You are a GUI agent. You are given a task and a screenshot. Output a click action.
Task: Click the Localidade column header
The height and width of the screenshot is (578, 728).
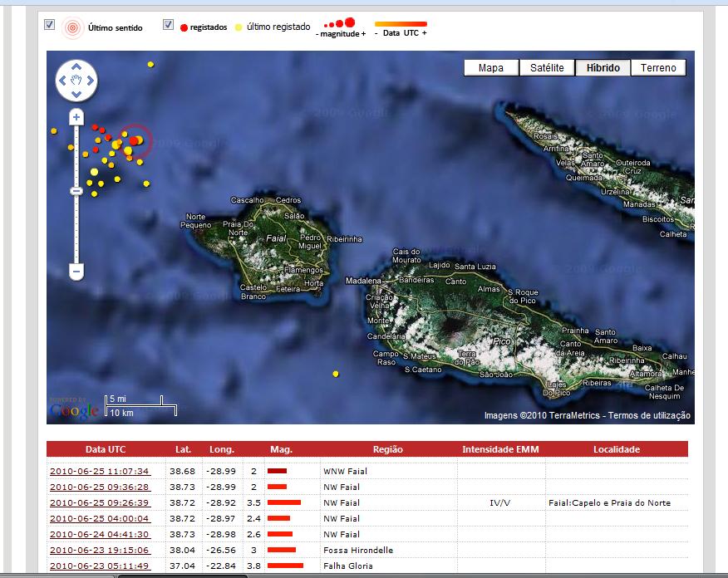coord(617,449)
